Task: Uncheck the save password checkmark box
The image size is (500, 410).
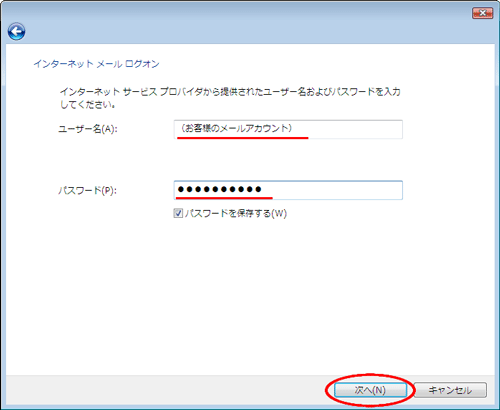Action: (x=178, y=213)
